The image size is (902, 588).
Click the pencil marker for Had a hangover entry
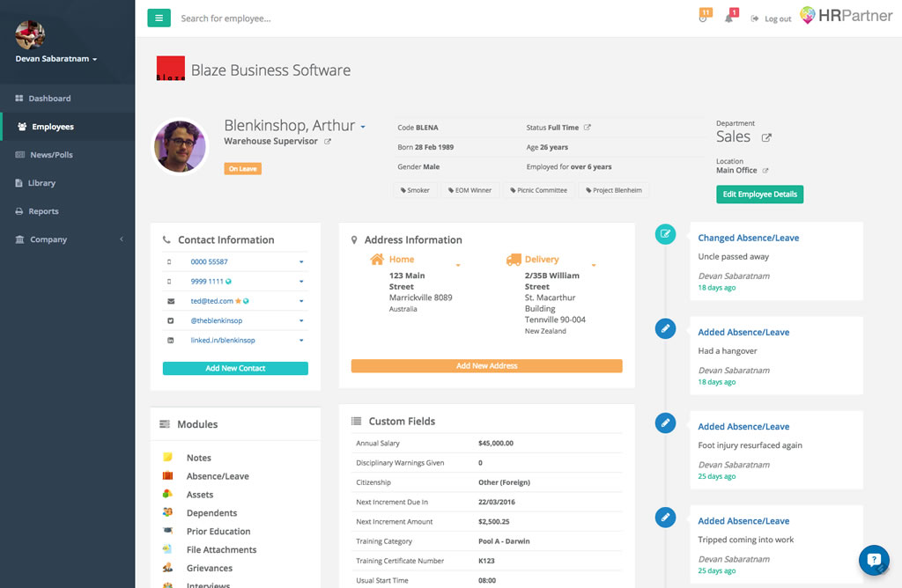[x=666, y=328]
